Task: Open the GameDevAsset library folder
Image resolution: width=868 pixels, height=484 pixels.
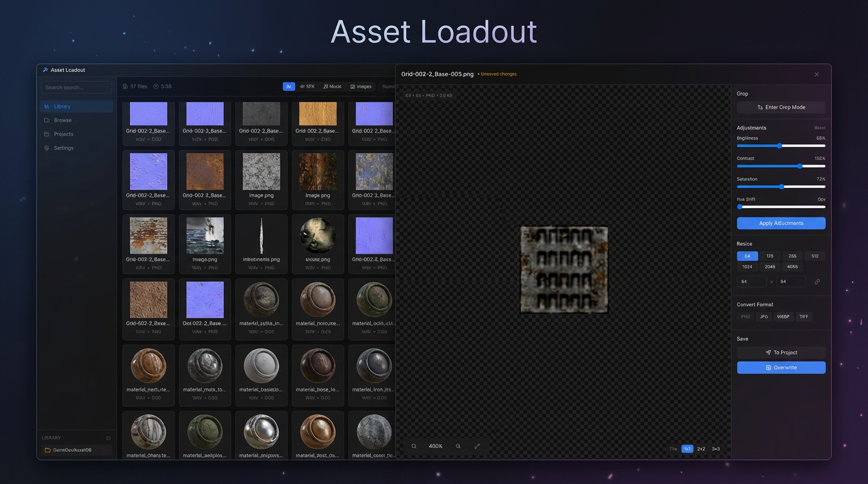Action: 76,450
